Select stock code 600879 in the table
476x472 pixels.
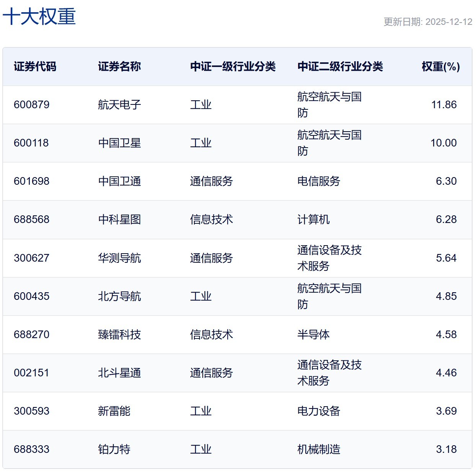point(32,105)
